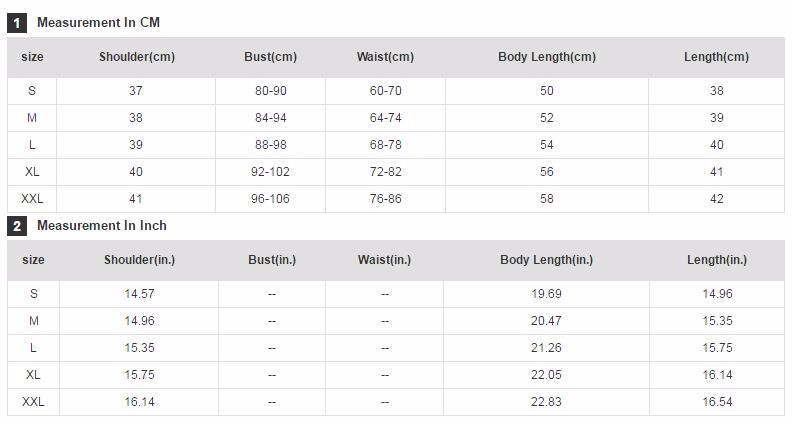Click the 16.54 length value
The image size is (792, 424).
pos(717,402)
